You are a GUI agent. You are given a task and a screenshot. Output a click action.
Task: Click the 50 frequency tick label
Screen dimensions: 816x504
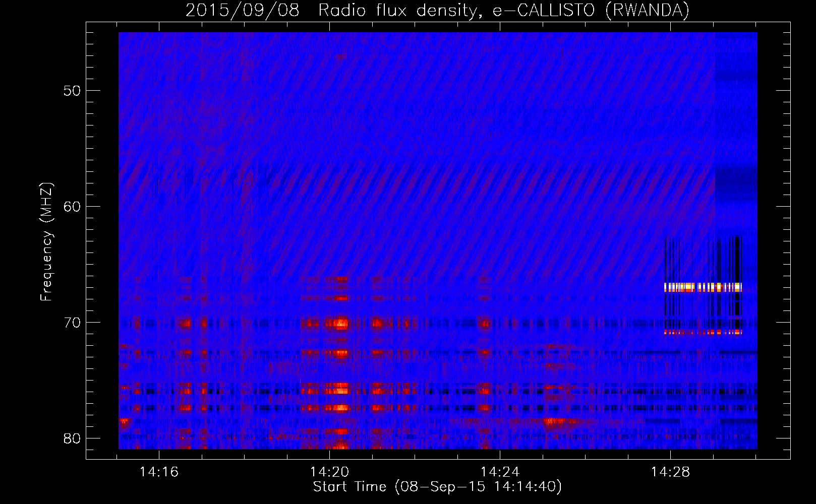tap(72, 91)
